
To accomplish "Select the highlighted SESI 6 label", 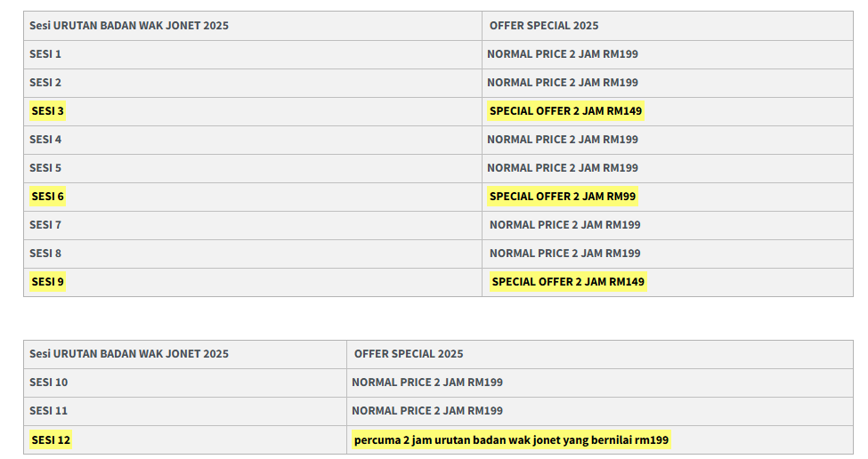I will coord(48,197).
